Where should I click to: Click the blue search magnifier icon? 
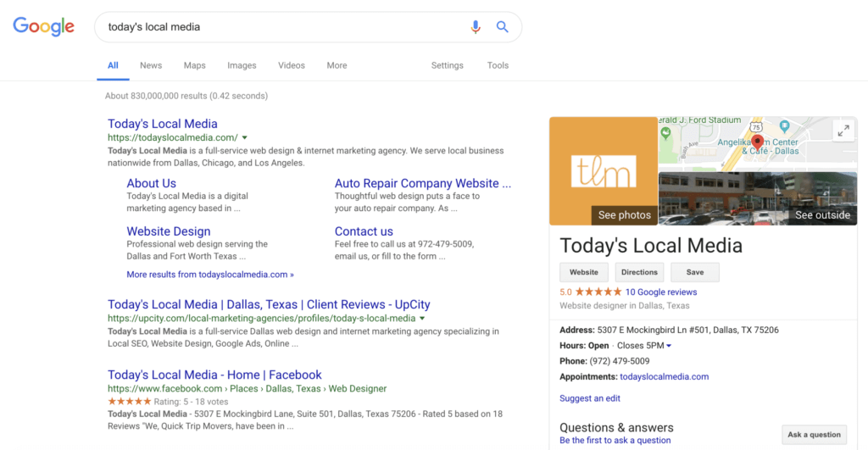(502, 26)
